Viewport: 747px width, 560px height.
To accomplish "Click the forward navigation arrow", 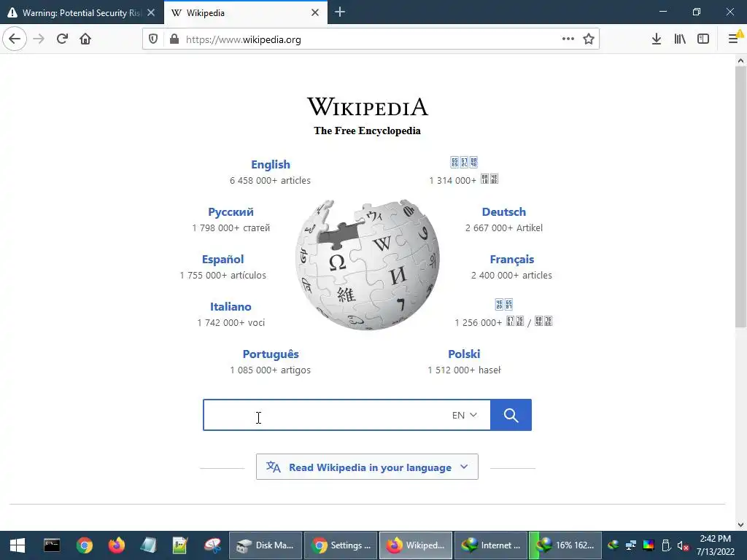I will coord(39,39).
